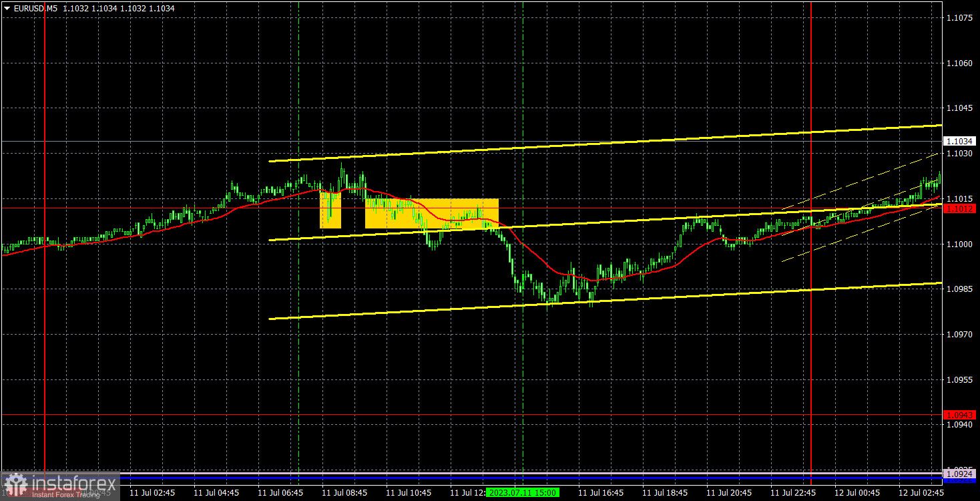Click the 1.1075 price scale value

[x=959, y=18]
